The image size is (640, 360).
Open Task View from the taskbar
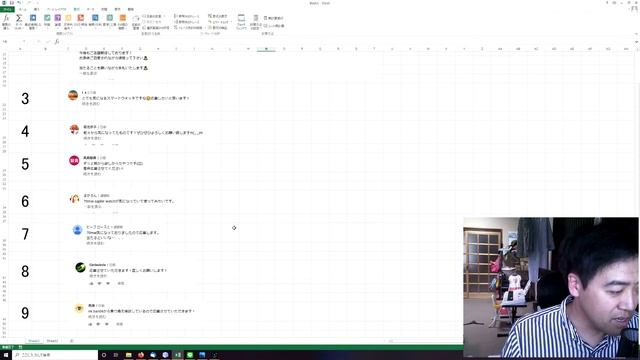coord(116,355)
